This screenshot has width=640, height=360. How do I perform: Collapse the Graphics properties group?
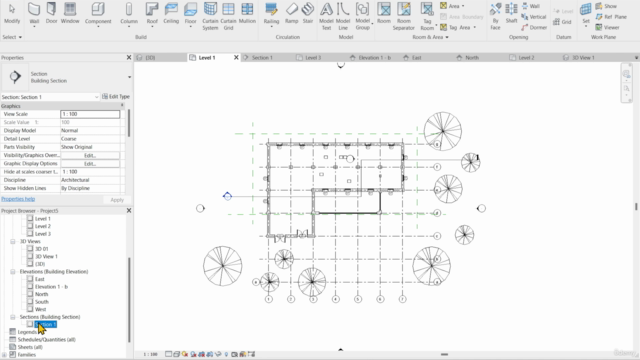(x=122, y=106)
